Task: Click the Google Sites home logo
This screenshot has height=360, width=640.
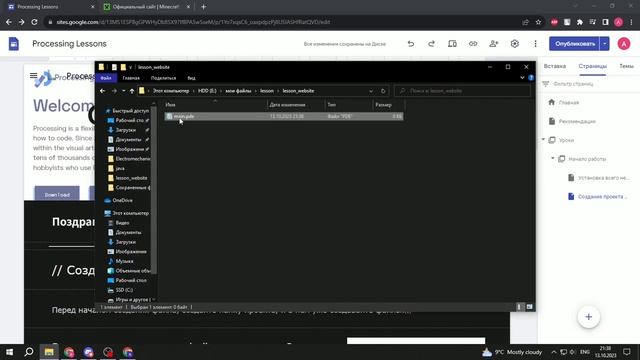Action: [13, 44]
